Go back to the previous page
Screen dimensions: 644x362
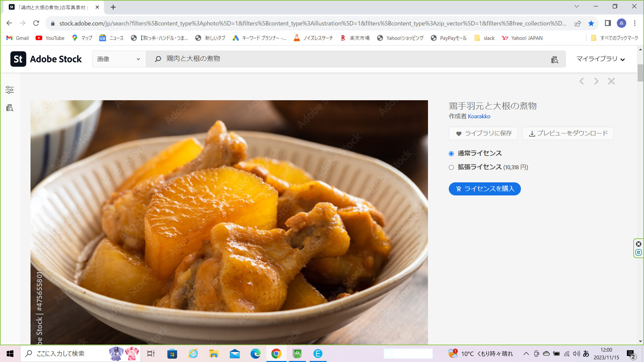coord(9,23)
